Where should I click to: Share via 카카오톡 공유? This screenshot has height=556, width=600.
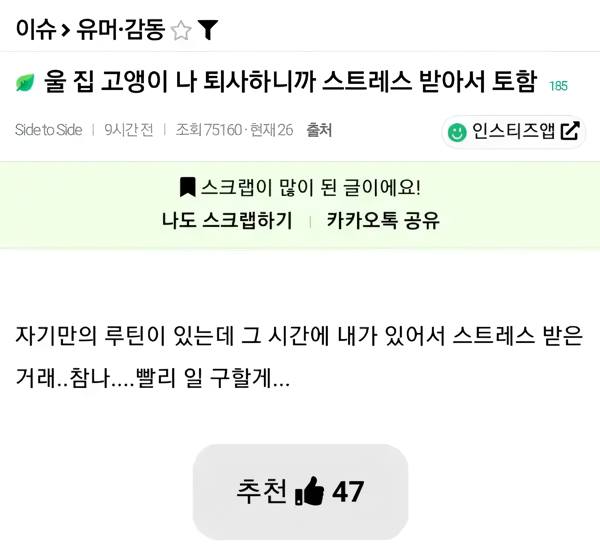(383, 221)
